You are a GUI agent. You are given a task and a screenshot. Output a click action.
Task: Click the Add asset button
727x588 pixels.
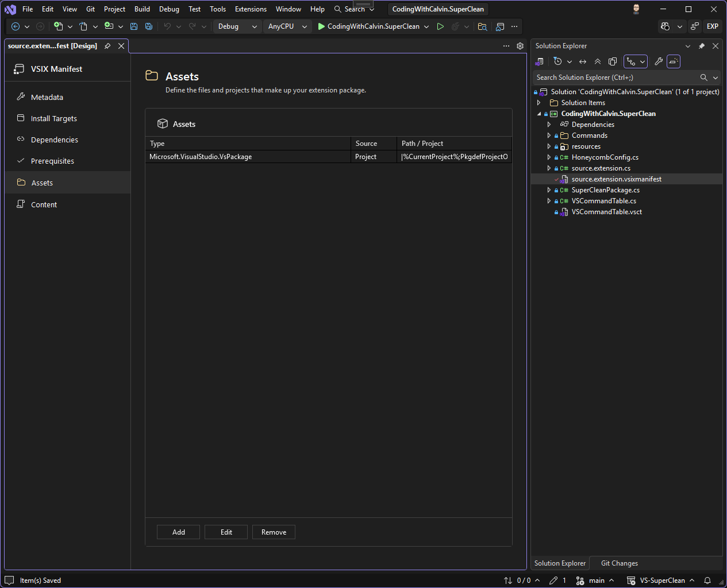point(178,532)
